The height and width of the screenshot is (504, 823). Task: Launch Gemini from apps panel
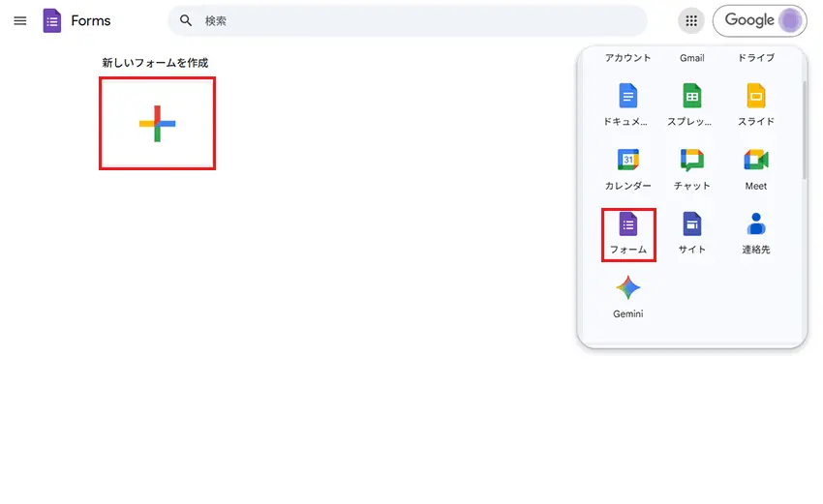628,295
